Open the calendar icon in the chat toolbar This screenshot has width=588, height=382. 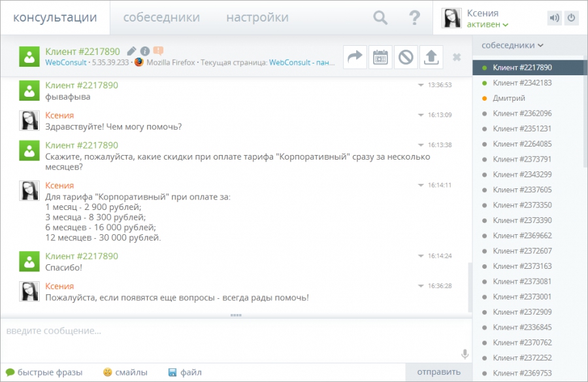pos(380,58)
